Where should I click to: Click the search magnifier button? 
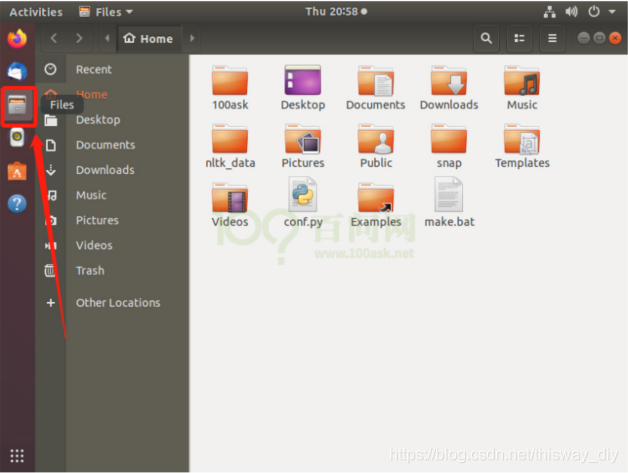click(486, 38)
